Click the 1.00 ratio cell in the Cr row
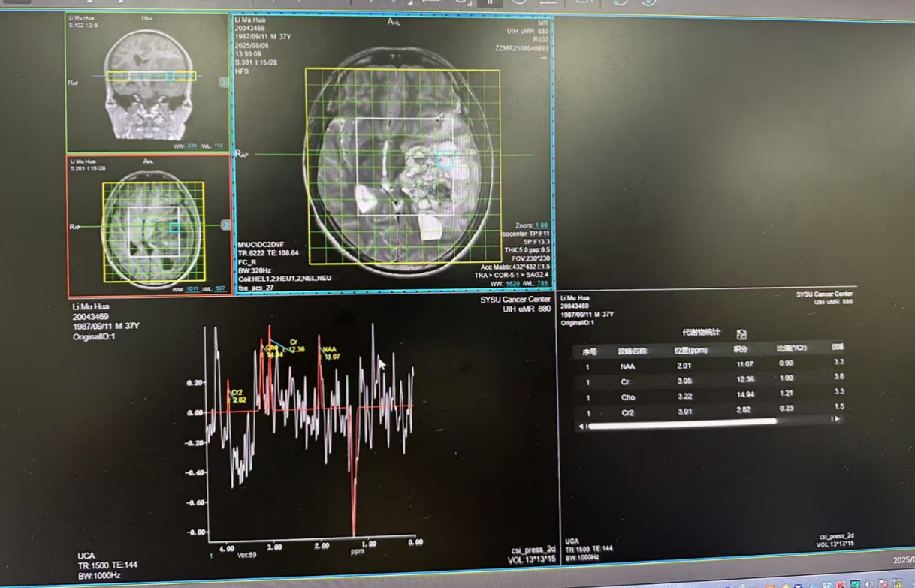The image size is (915, 588). [786, 378]
